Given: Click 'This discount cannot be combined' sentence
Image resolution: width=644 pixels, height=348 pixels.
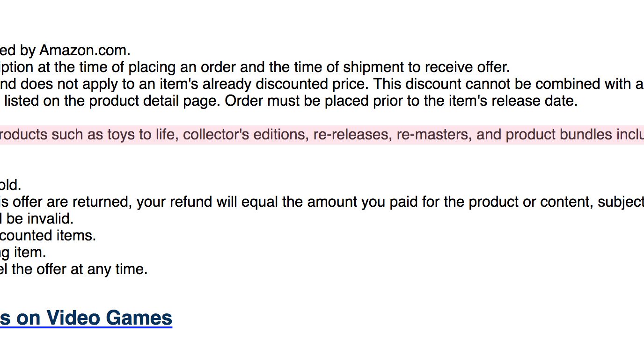Looking at the screenshot, I should coord(498,84).
